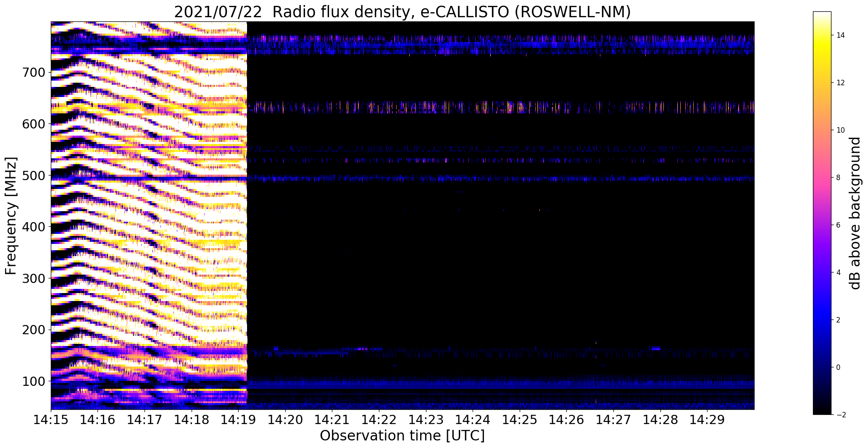The image size is (868, 448).
Task: Click the 200 frequency tick label
Action: click(x=34, y=330)
